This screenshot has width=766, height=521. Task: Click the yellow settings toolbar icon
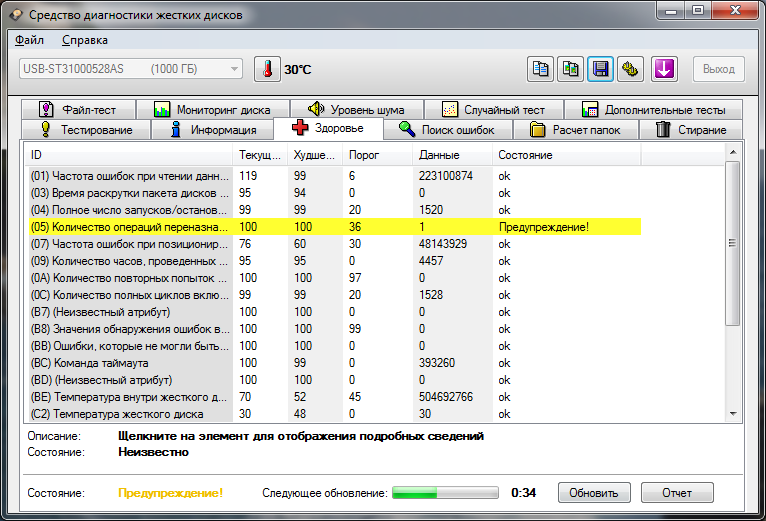pos(630,69)
